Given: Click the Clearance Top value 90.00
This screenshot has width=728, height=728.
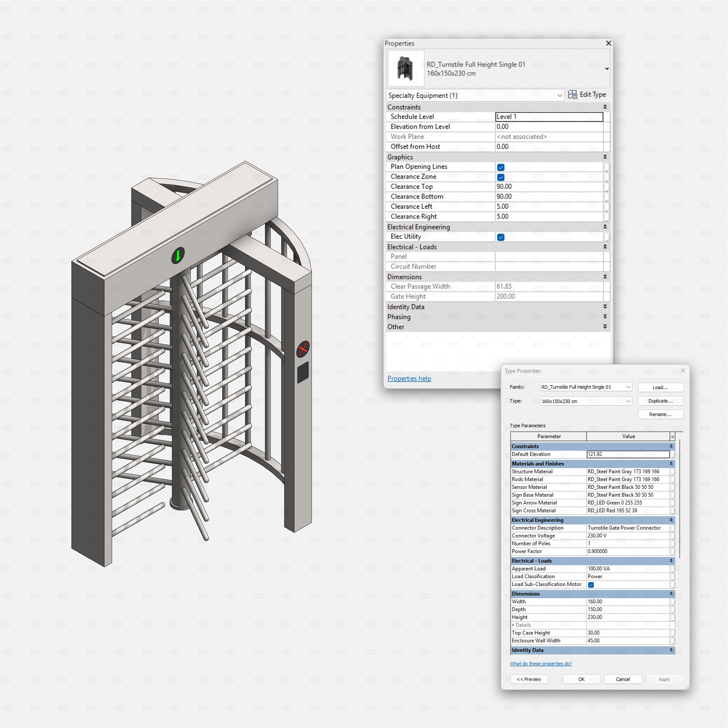Looking at the screenshot, I should [549, 187].
